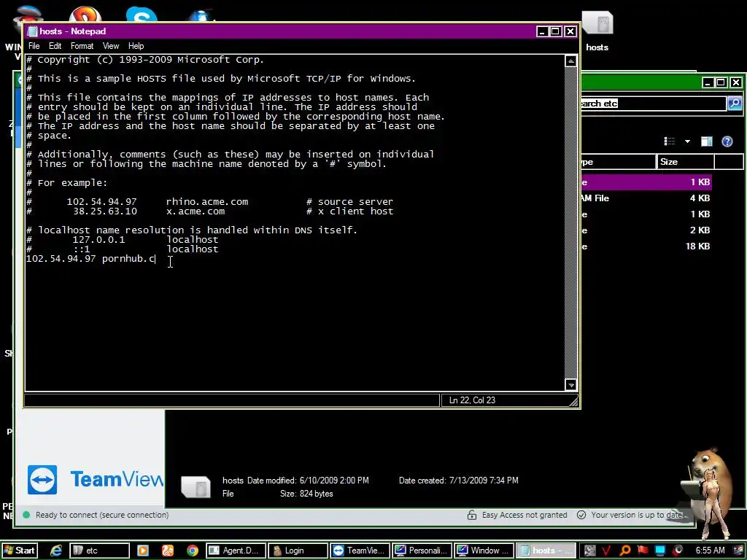747x560 pixels.
Task: Open the Help menu in Notepad
Action: [x=136, y=46]
